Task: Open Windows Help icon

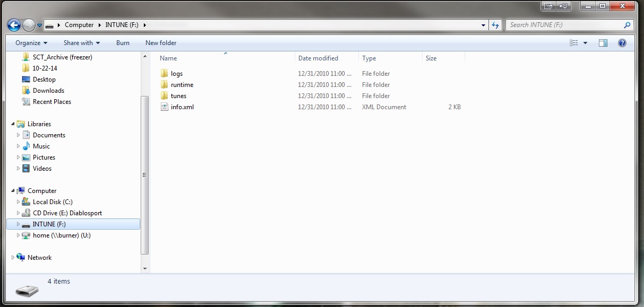Action: tap(622, 43)
